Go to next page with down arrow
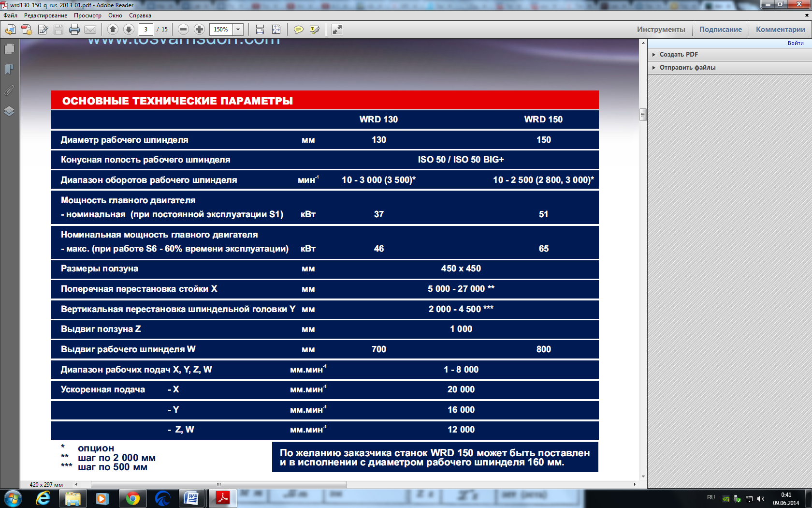Screen dimensions: 812x508 click(129, 30)
